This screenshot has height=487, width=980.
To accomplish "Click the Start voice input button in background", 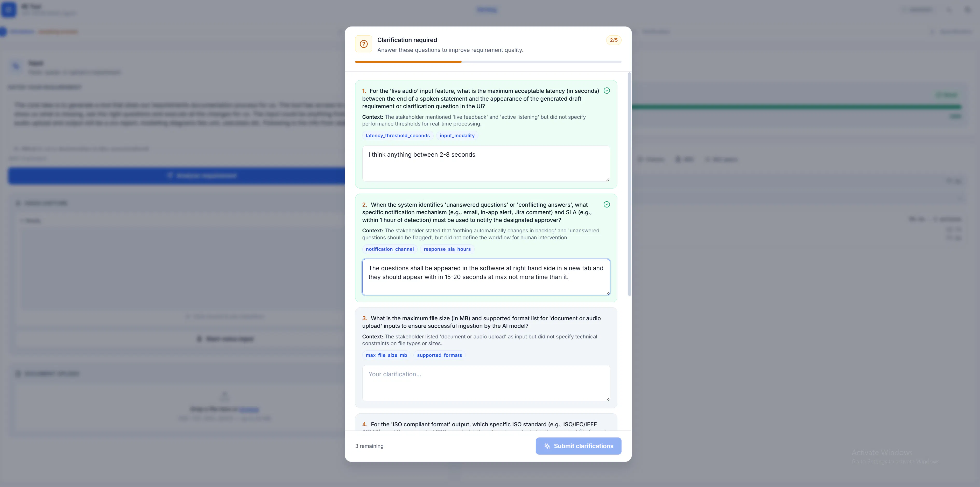I will click(225, 339).
